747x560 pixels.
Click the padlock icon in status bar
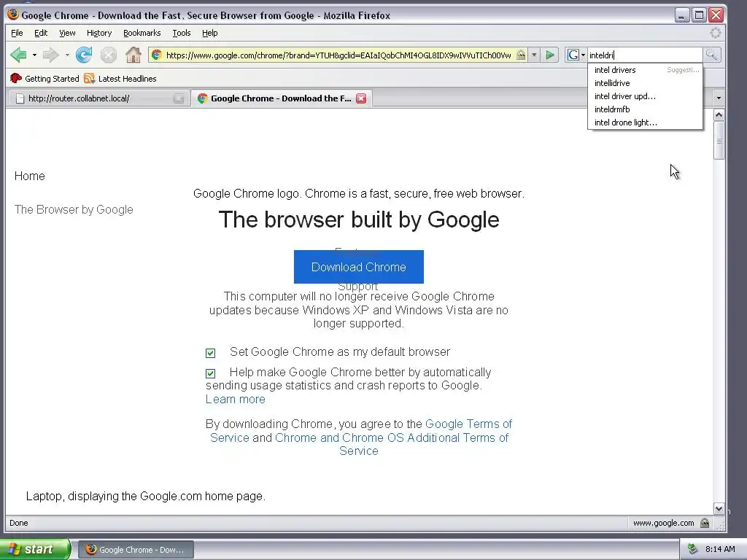click(x=705, y=524)
